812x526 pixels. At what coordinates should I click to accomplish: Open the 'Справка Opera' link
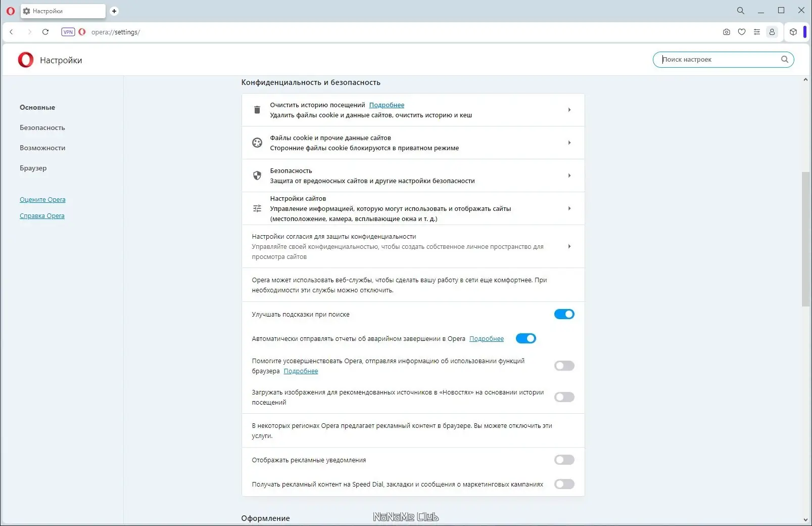click(x=42, y=216)
